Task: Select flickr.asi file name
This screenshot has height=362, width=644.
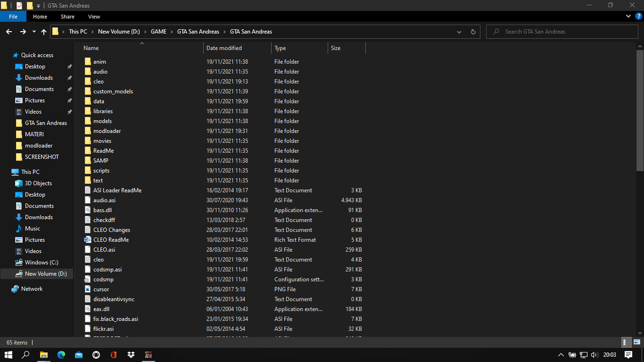Action: pos(103,329)
